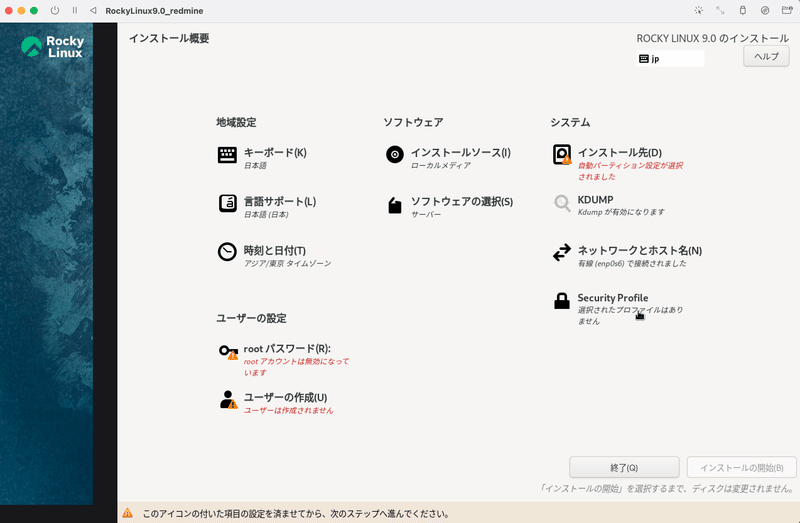The image size is (800, 523).
Task: Click the Kdump が有効になります text
Action: 621,212
